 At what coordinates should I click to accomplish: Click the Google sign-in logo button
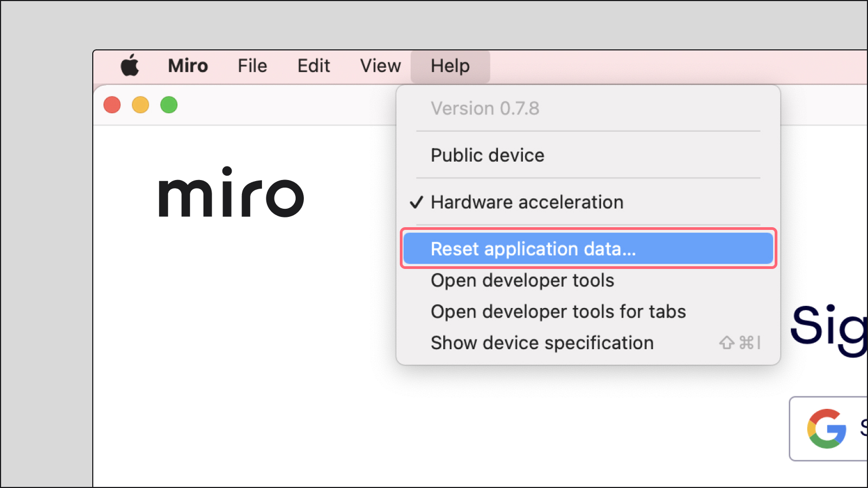point(827,428)
